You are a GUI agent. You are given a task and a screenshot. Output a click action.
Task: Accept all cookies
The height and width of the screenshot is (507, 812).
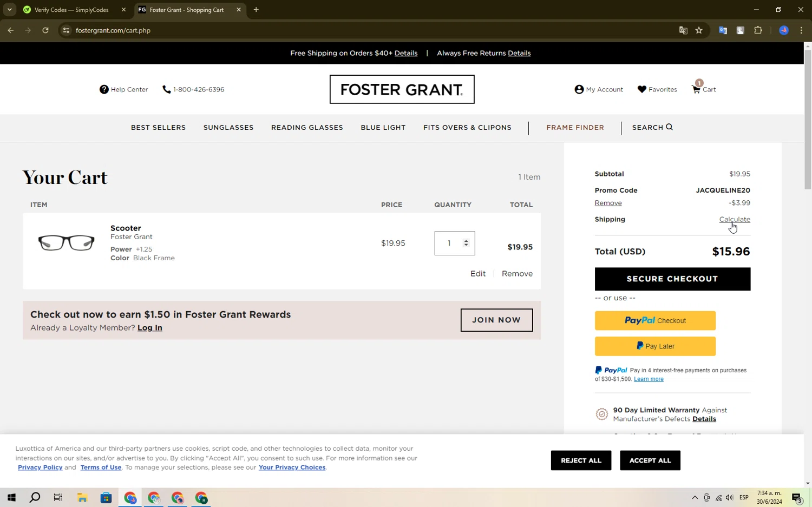(x=650, y=460)
